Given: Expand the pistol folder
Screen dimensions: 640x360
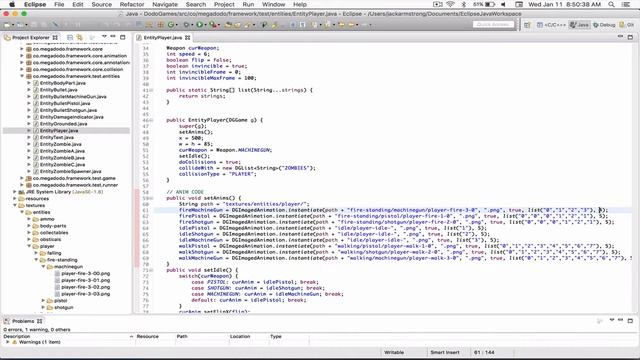Looking at the screenshot, I should (x=42, y=301).
